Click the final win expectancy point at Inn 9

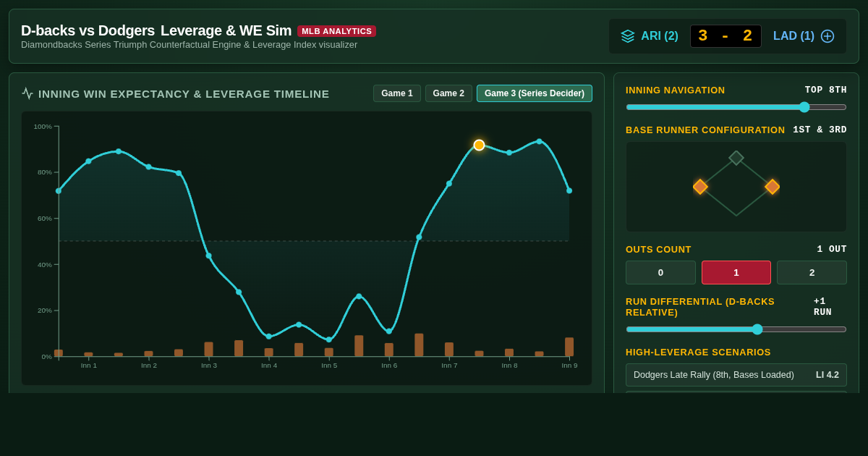[569, 191]
